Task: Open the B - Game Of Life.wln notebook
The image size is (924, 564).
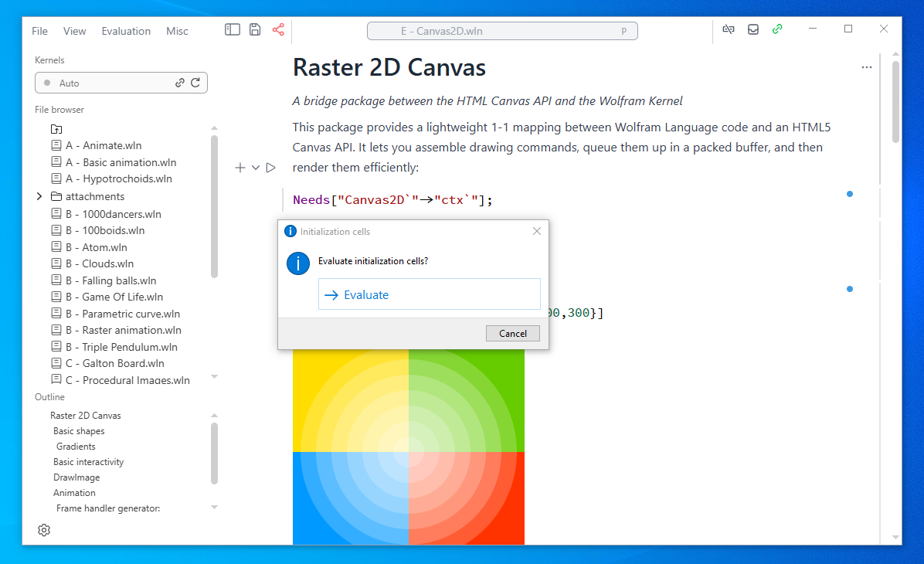Action: point(116,297)
